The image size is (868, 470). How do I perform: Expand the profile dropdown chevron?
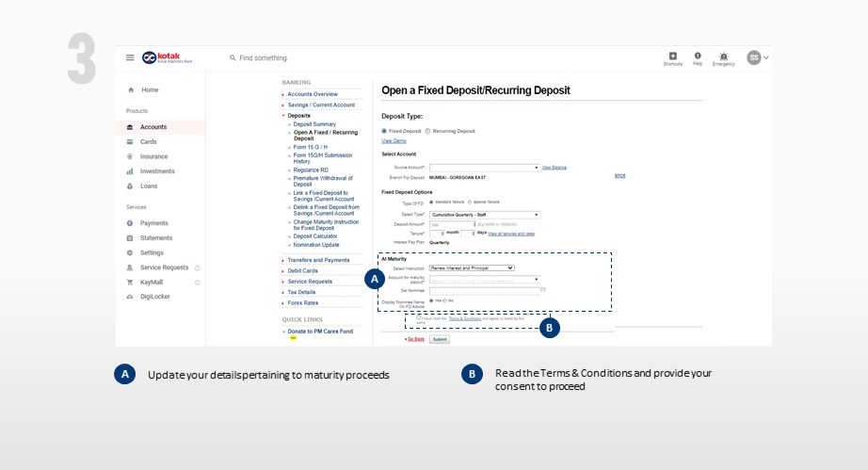[x=766, y=57]
